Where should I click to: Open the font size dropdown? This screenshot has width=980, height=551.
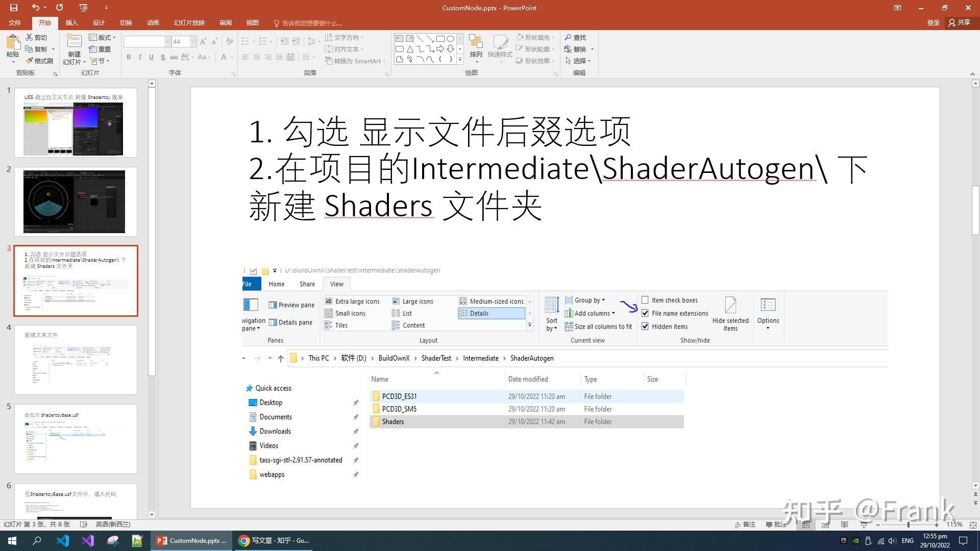[x=192, y=42]
